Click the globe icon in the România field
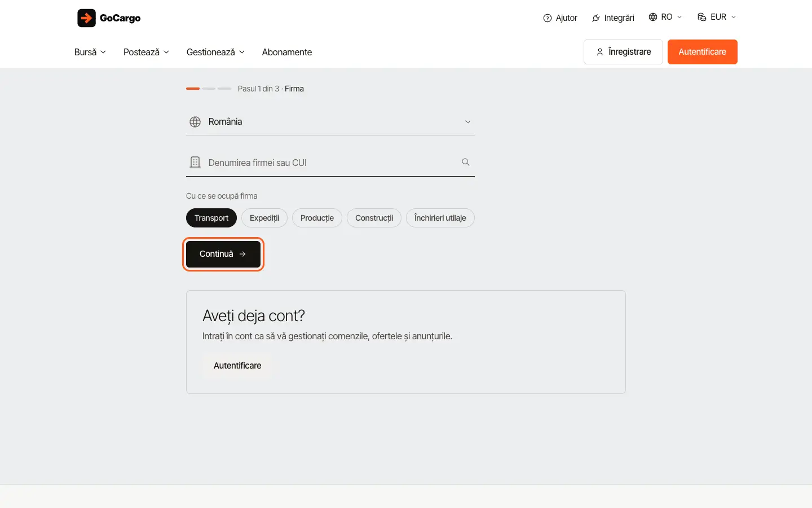 pyautogui.click(x=195, y=122)
